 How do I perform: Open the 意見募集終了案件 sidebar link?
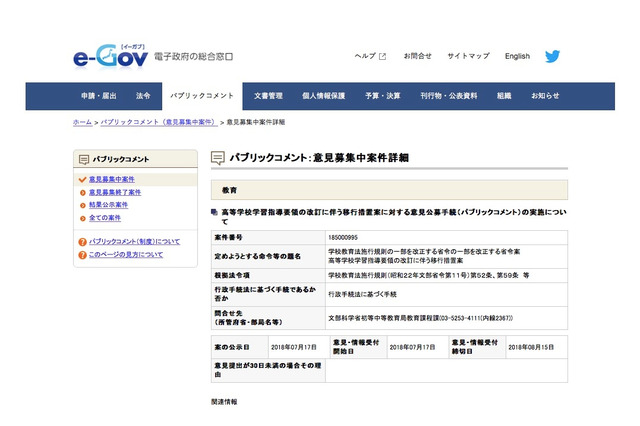tap(115, 192)
